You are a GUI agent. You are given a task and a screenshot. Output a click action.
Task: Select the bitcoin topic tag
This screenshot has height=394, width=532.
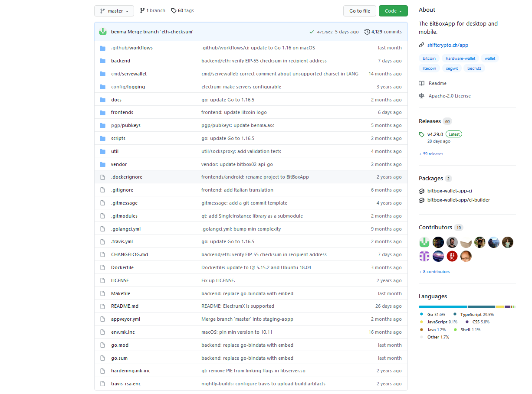click(429, 58)
